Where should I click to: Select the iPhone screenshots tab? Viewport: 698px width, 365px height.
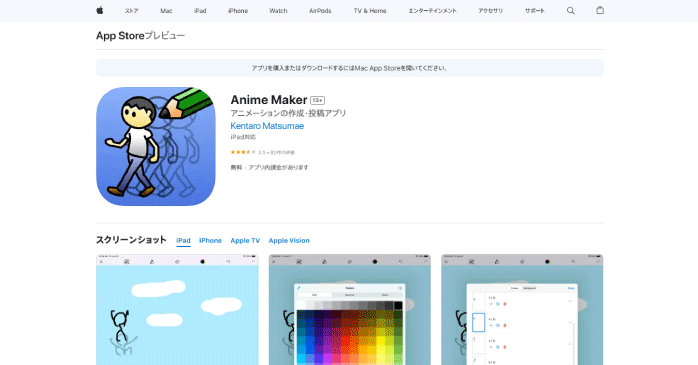coord(210,240)
